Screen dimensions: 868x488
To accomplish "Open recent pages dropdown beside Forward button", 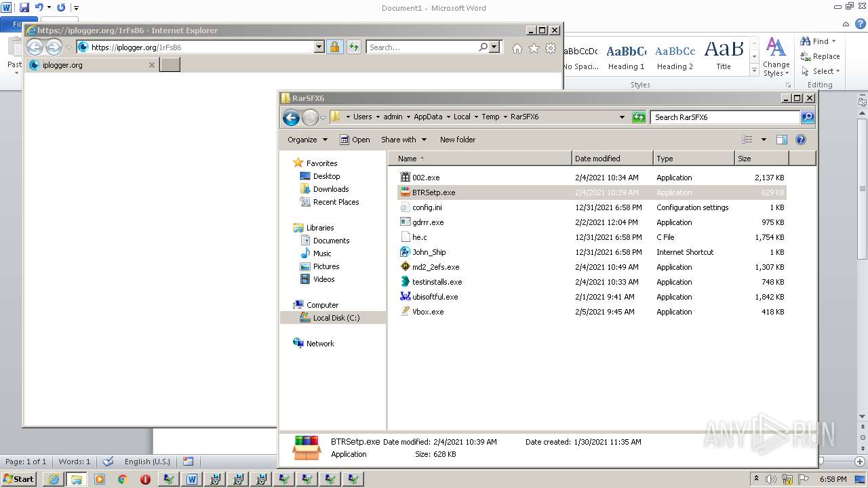I will tap(323, 118).
